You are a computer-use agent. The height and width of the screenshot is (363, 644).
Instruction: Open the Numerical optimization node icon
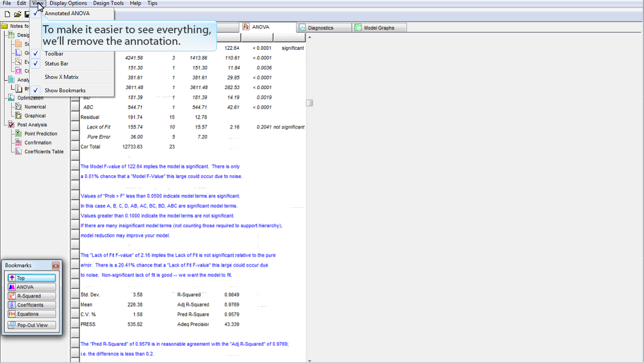pos(19,107)
